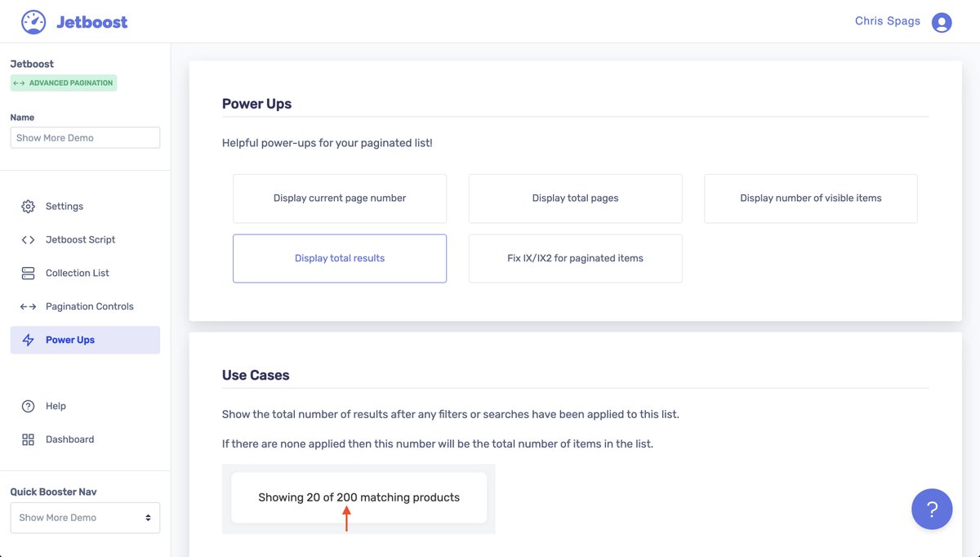Click the Dashboard grid icon
The height and width of the screenshot is (557, 980).
coord(28,440)
